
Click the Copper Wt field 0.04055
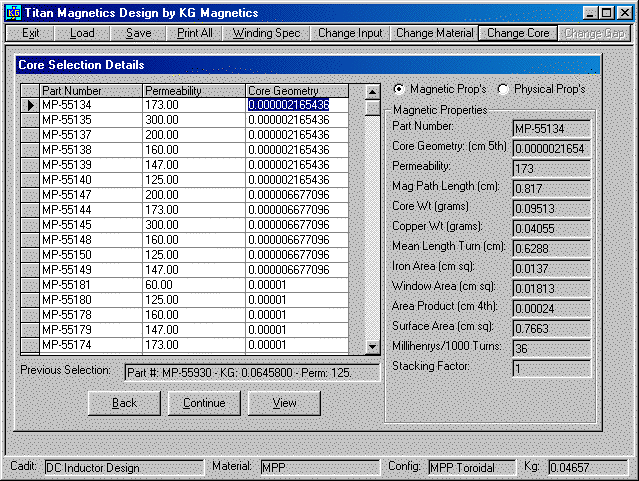[x=552, y=229]
